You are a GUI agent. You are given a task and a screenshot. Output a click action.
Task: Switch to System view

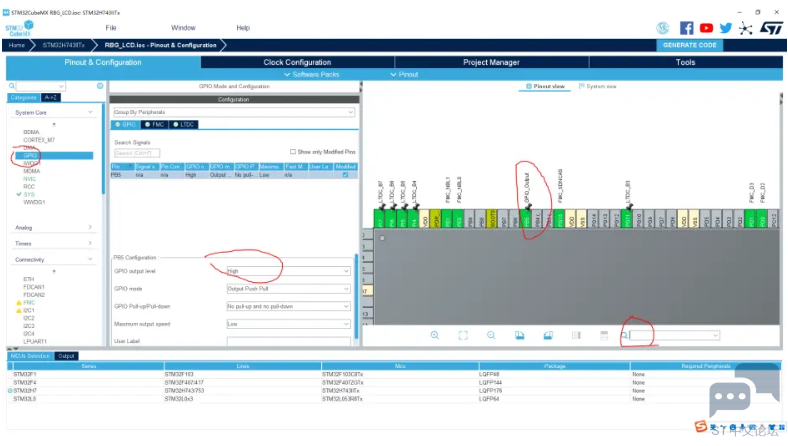[x=598, y=86]
